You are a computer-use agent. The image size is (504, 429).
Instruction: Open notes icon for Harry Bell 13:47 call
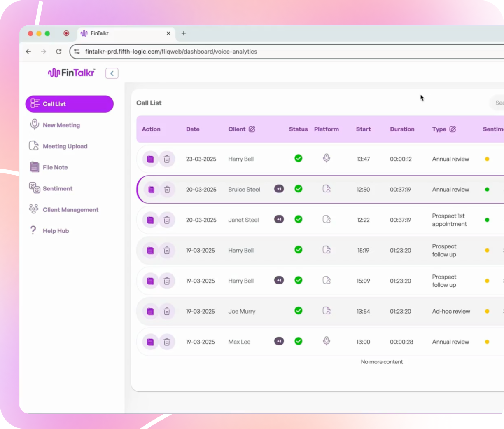click(x=150, y=159)
